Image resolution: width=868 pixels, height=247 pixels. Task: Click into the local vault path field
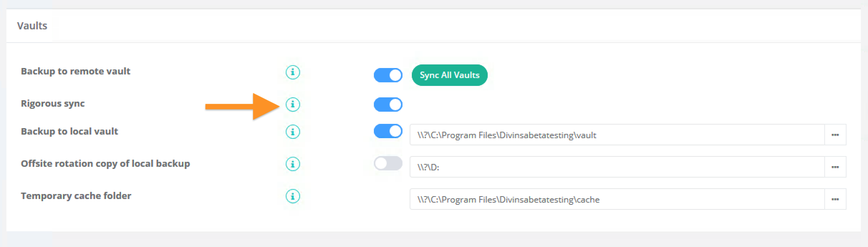pyautogui.click(x=617, y=135)
